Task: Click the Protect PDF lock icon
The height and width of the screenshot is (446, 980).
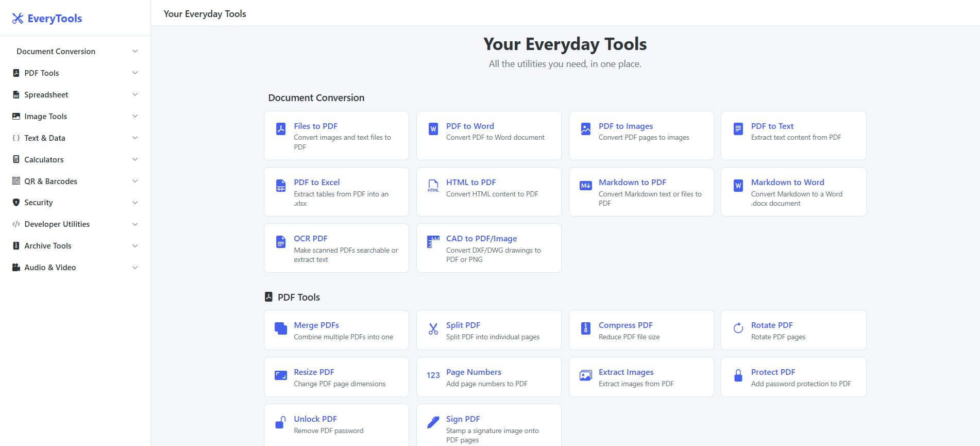Action: (x=738, y=375)
